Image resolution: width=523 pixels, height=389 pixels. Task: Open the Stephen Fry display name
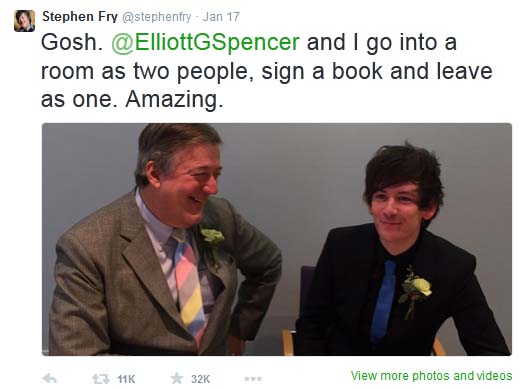coord(80,16)
